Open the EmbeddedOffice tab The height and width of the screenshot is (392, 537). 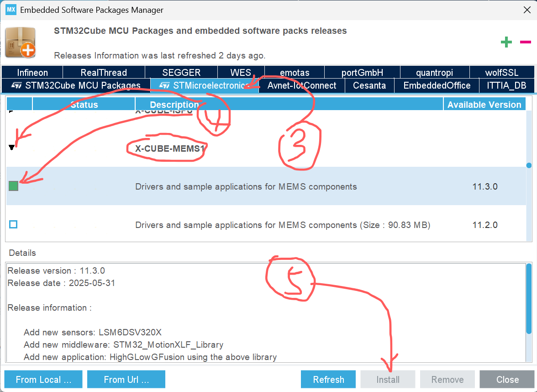437,85
